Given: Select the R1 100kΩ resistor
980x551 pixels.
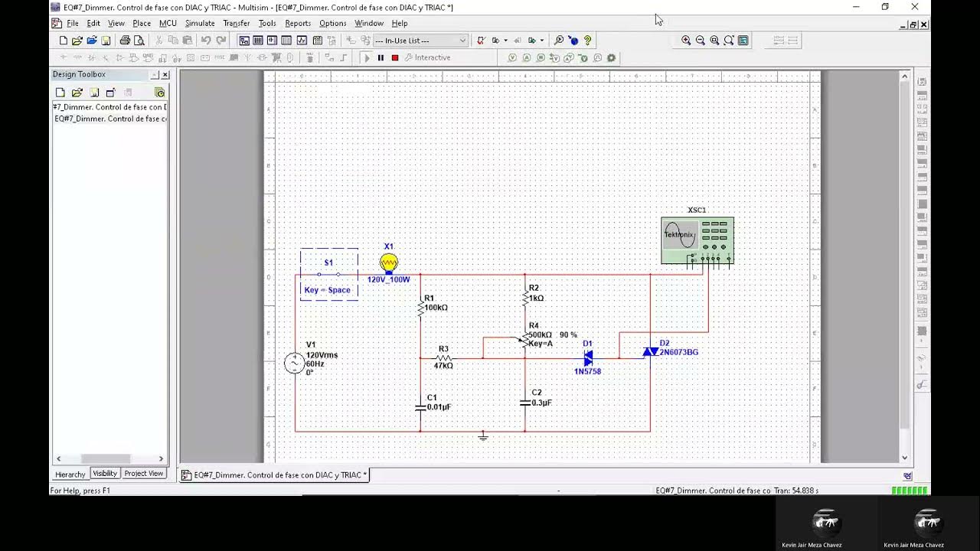Looking at the screenshot, I should click(x=420, y=308).
